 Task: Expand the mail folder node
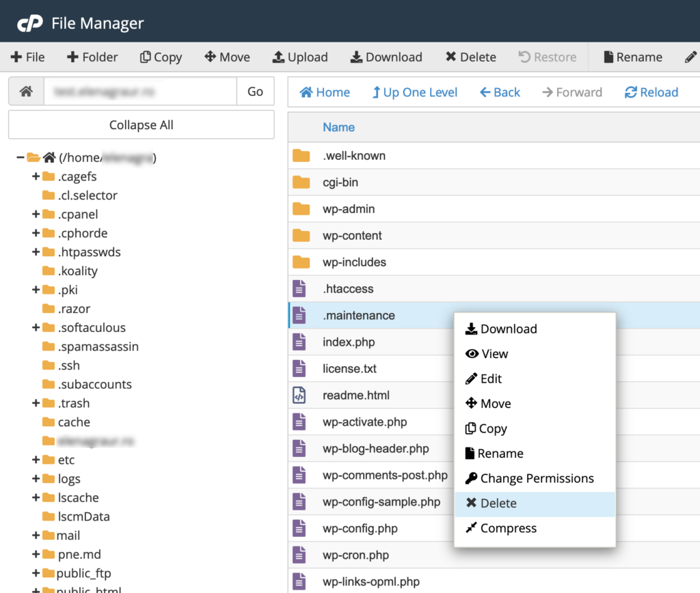click(x=36, y=536)
